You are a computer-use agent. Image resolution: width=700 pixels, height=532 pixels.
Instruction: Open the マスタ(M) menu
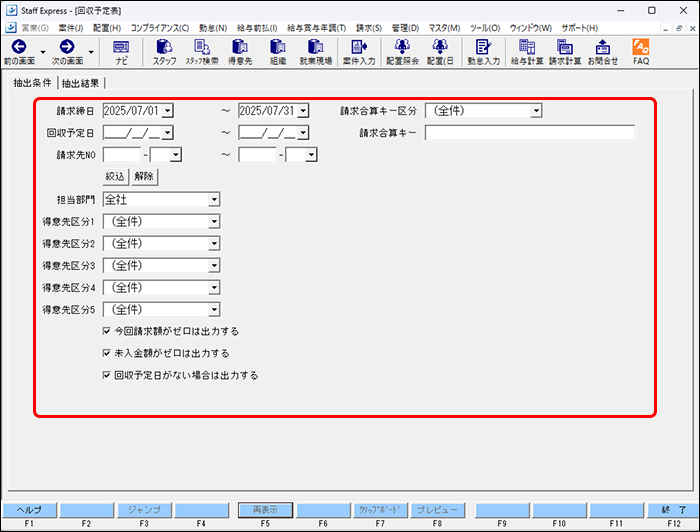pos(444,28)
